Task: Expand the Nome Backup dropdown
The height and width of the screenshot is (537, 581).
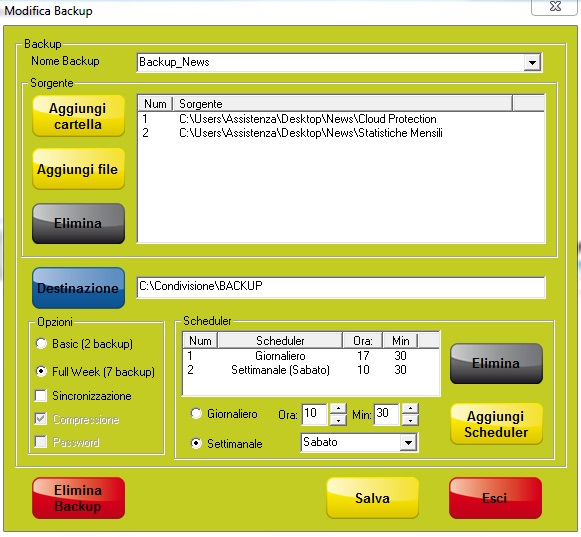Action: (532, 62)
